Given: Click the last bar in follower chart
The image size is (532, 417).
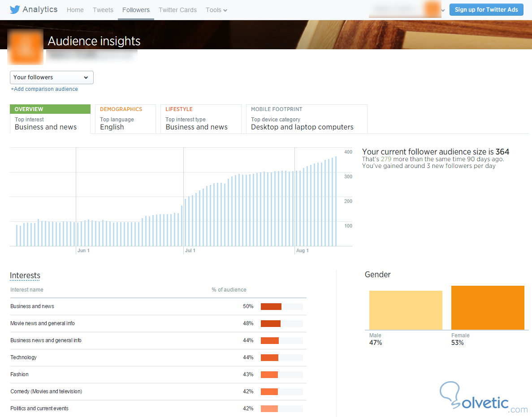Looking at the screenshot, I should [336, 201].
